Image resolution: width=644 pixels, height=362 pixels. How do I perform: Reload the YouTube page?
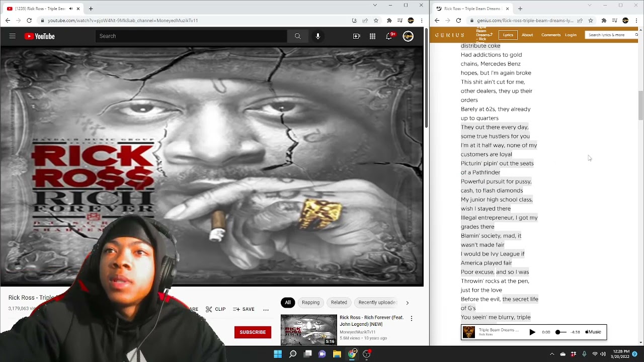point(29,21)
